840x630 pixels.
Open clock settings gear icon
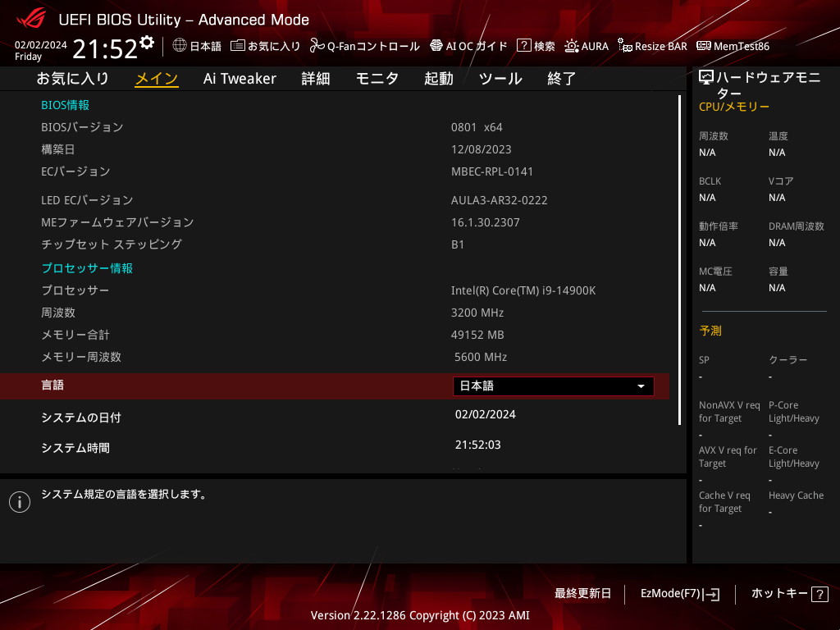(147, 43)
